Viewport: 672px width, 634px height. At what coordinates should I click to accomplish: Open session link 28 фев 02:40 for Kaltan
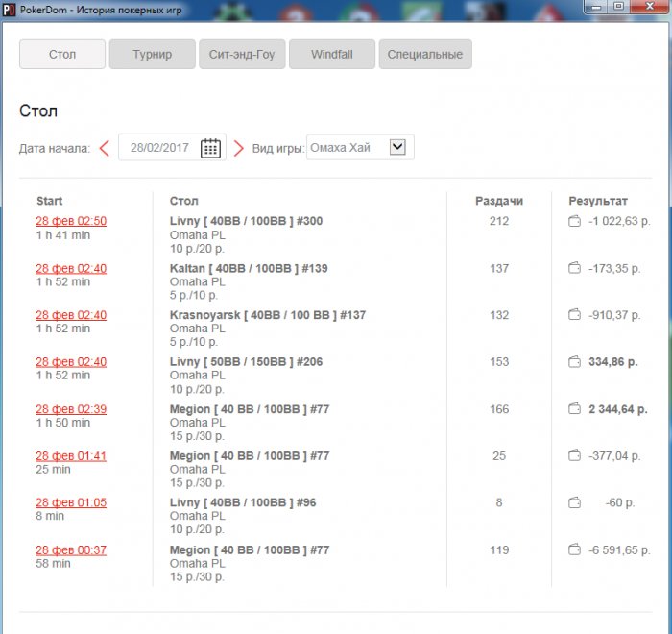coord(71,269)
